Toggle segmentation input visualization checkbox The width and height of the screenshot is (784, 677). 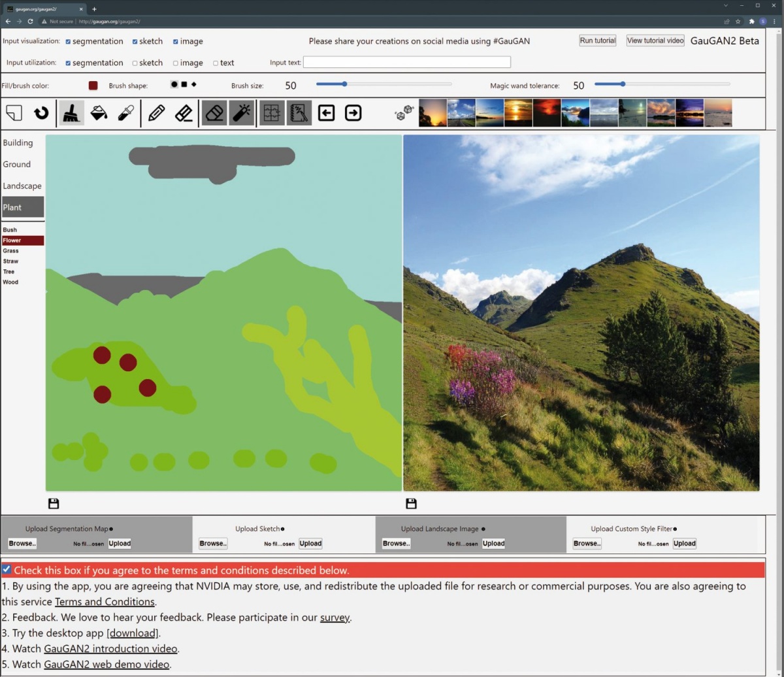click(x=68, y=42)
